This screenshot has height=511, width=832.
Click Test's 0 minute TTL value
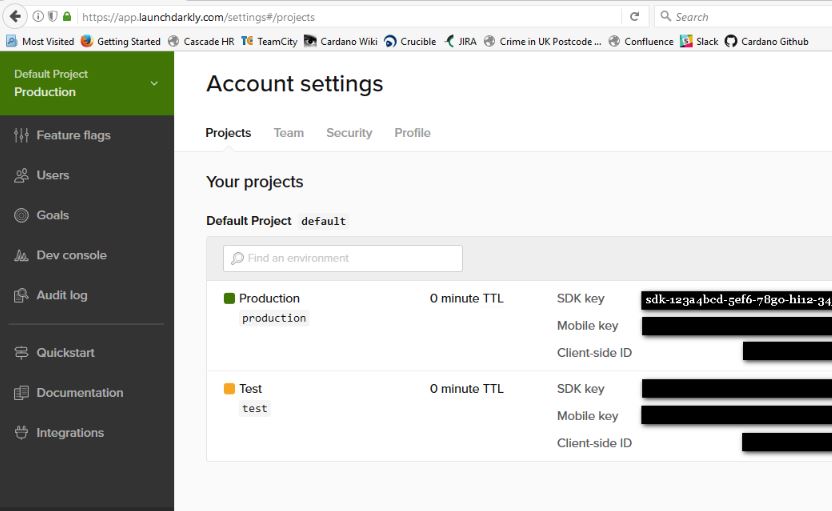(x=466, y=388)
